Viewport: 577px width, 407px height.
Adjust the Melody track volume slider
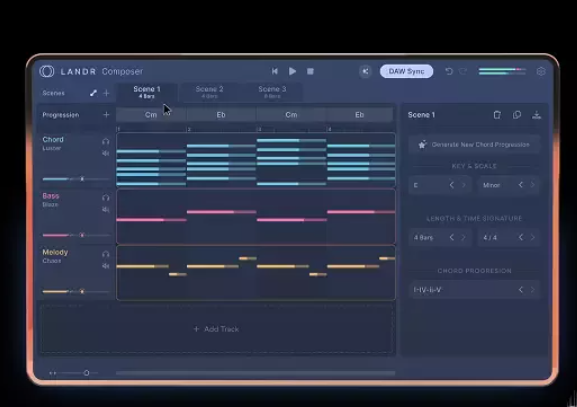76,291
